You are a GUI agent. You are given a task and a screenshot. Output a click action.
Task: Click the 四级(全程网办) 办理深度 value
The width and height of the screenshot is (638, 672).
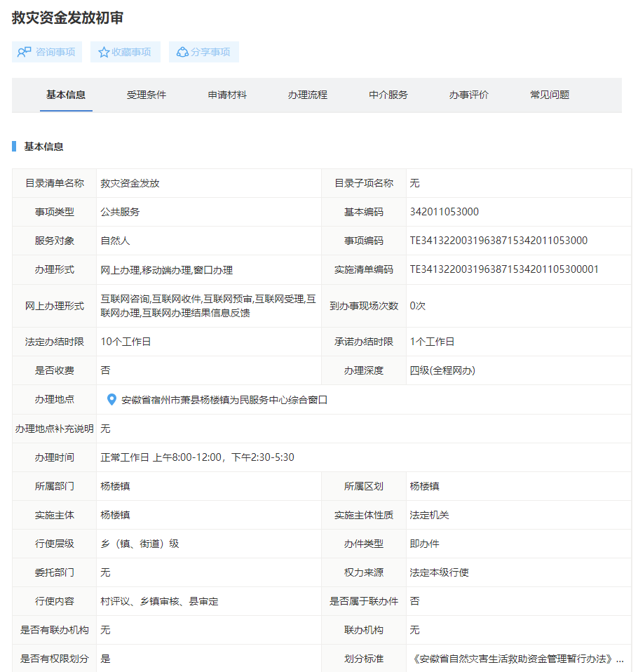(x=442, y=370)
